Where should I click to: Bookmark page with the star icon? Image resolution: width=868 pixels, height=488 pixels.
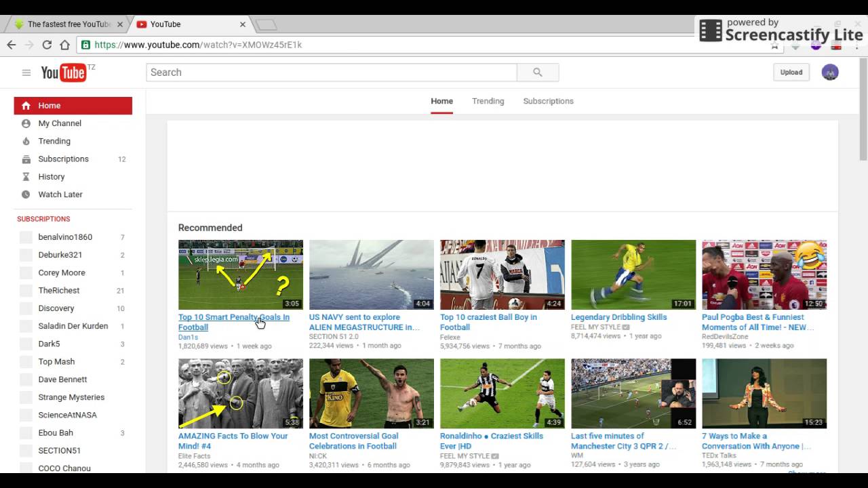pyautogui.click(x=775, y=46)
